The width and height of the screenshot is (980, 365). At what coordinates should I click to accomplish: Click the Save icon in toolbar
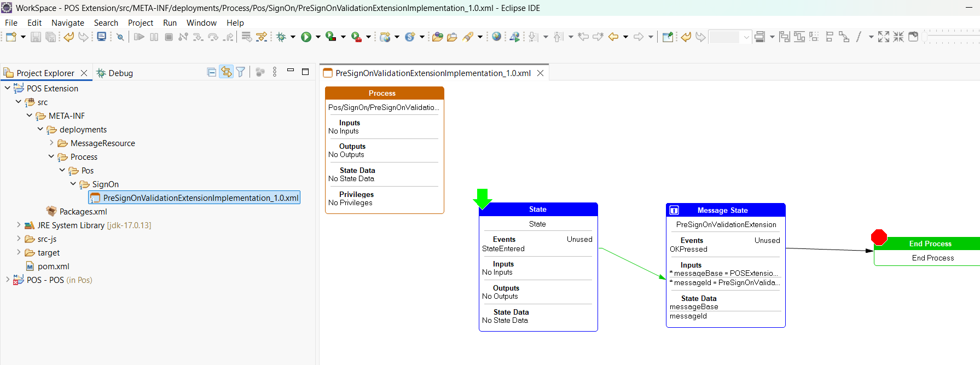(36, 37)
